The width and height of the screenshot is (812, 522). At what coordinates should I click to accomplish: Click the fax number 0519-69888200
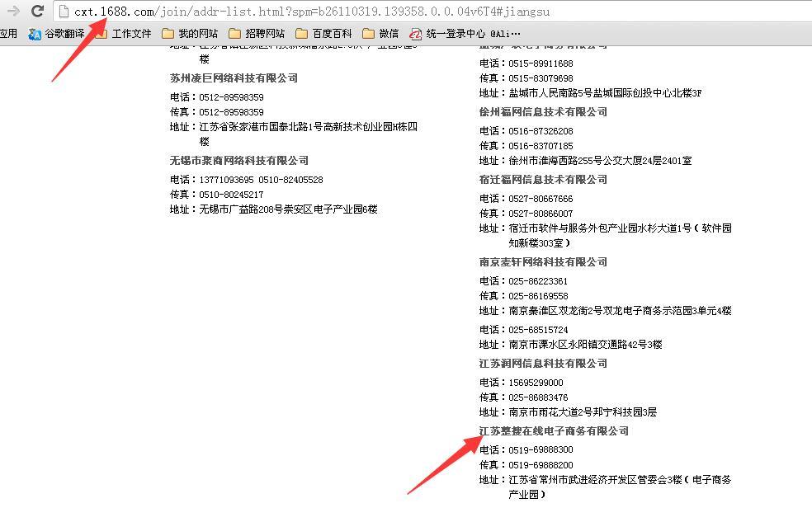pyautogui.click(x=541, y=465)
